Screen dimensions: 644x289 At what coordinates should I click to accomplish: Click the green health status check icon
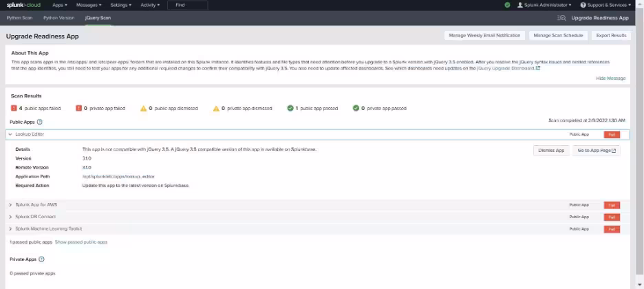[507, 5]
